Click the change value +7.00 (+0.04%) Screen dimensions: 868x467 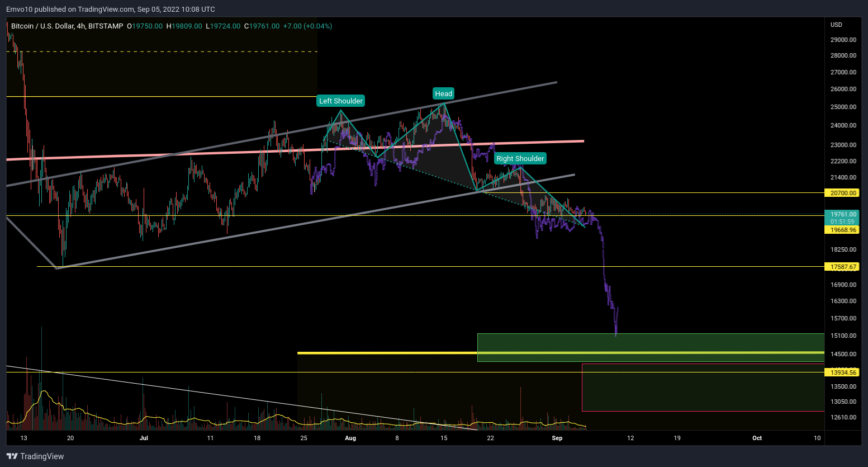coord(307,26)
